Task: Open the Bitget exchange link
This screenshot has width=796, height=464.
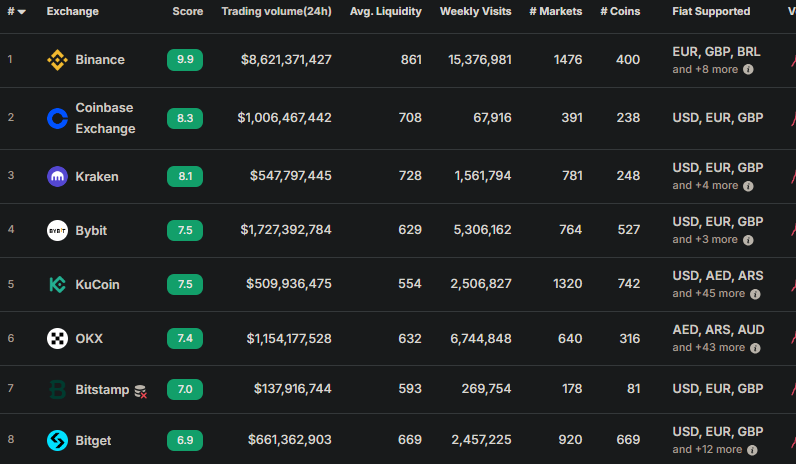Action: pos(93,440)
